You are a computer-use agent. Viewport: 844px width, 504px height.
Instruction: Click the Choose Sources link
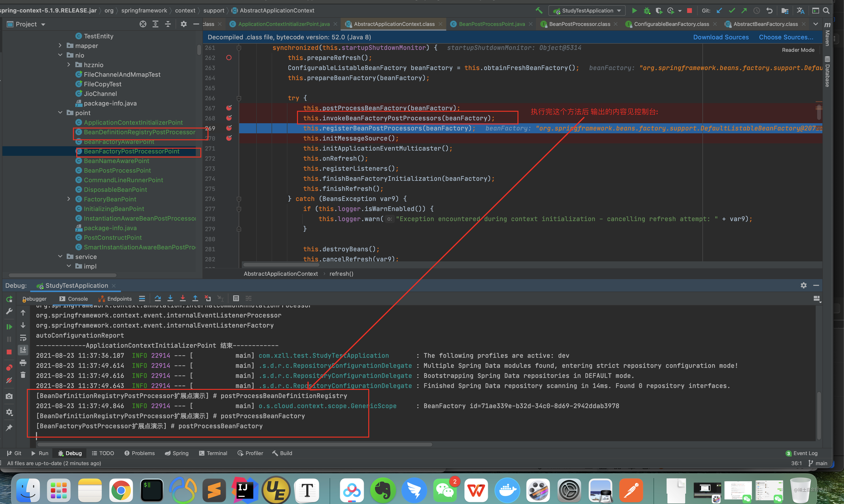786,37
